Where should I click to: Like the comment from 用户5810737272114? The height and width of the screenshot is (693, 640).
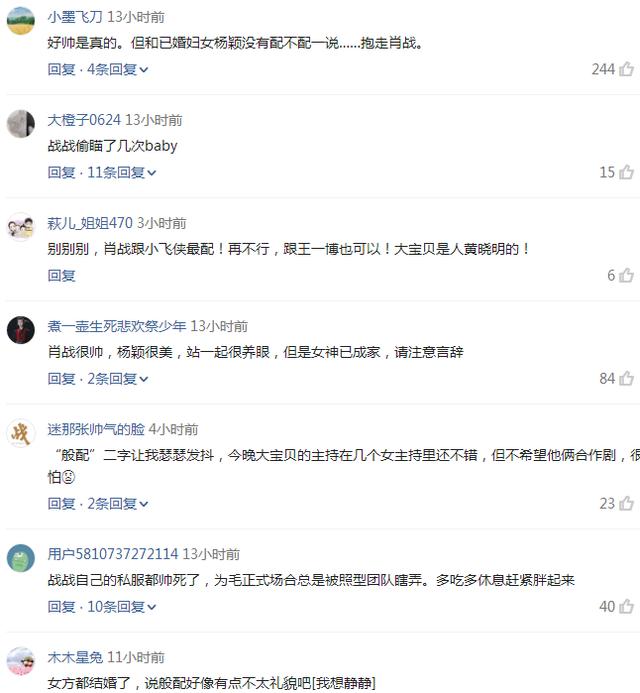tap(626, 606)
